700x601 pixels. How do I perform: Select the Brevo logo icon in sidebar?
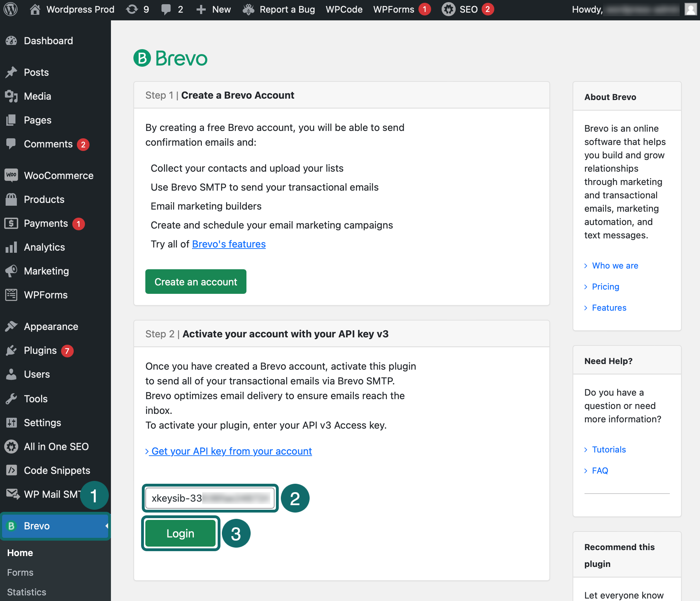[x=12, y=526]
